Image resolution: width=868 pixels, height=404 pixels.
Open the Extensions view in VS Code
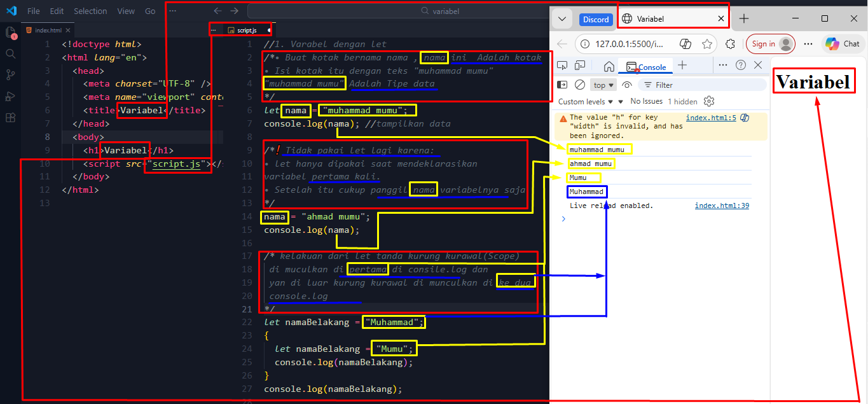click(x=10, y=118)
